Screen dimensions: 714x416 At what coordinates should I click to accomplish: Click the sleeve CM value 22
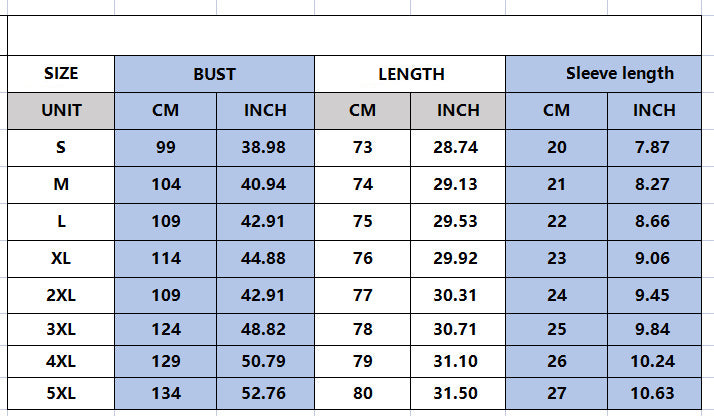click(556, 222)
